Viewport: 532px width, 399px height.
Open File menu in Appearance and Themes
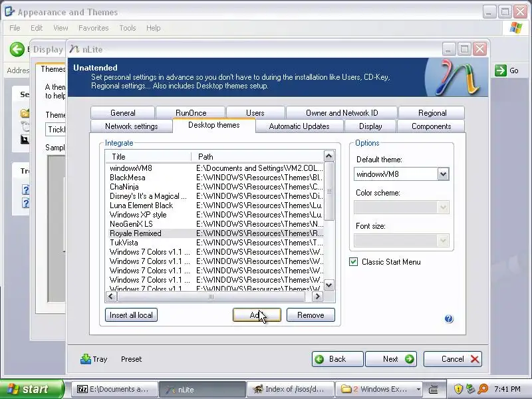(x=15, y=28)
